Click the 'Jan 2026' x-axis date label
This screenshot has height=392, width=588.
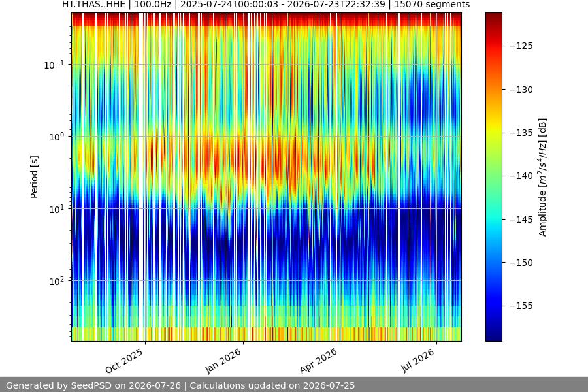click(223, 361)
